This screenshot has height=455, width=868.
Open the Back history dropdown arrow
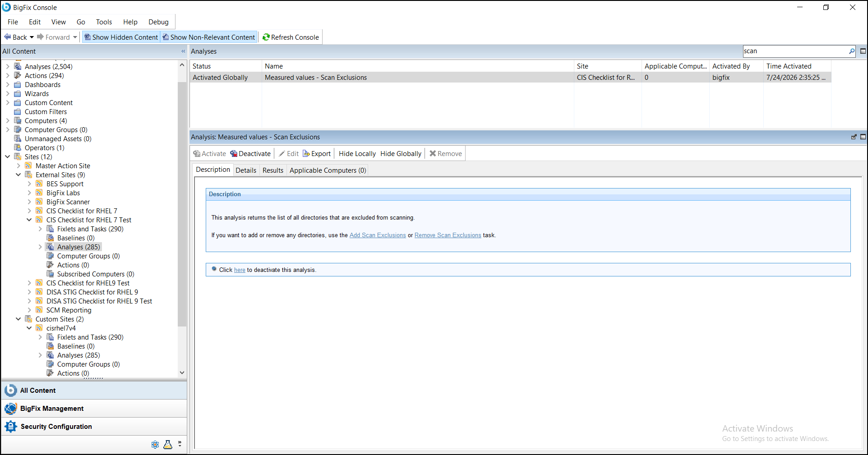coord(32,37)
